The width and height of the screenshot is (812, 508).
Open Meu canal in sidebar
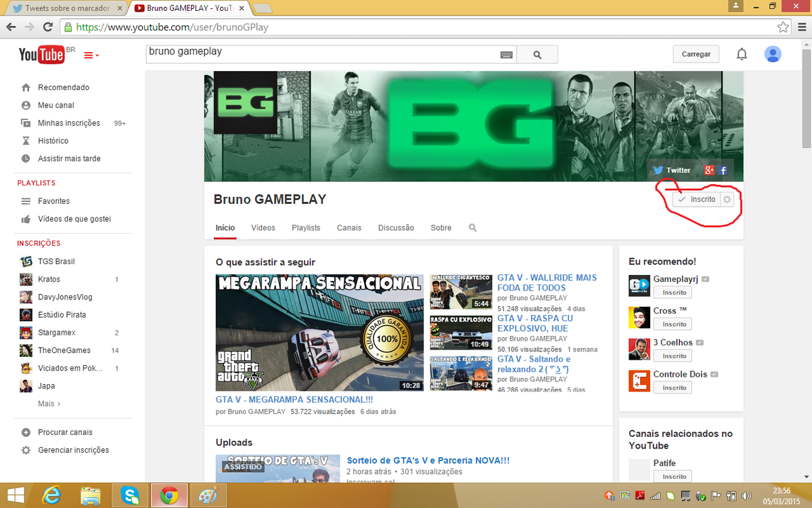tap(56, 105)
